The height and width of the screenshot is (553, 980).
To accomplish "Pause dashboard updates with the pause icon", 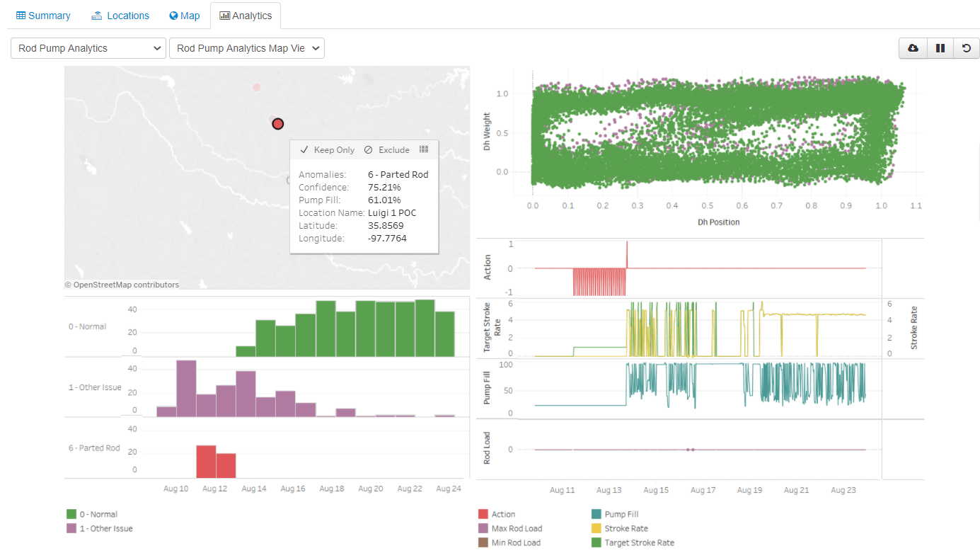I will (x=940, y=48).
